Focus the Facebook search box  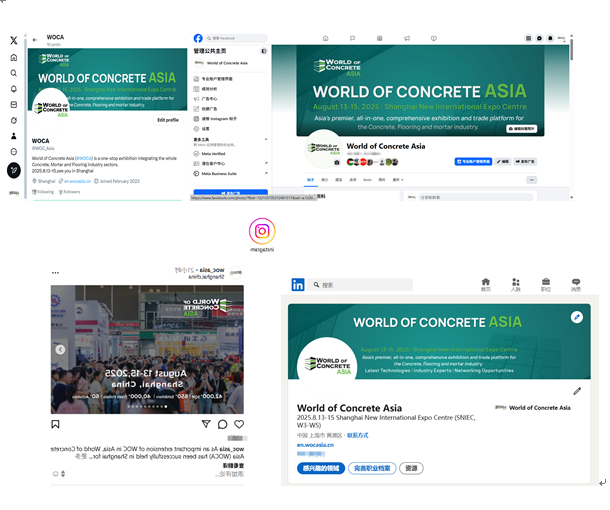(236, 38)
